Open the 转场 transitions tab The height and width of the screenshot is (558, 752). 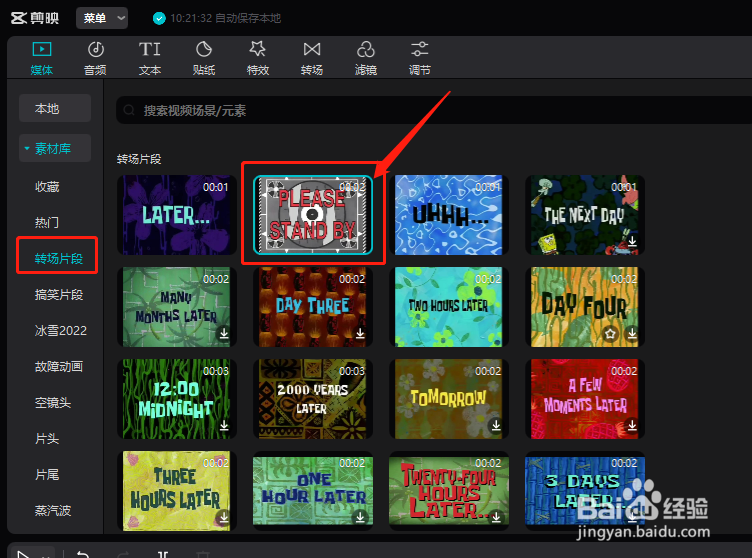(x=312, y=58)
